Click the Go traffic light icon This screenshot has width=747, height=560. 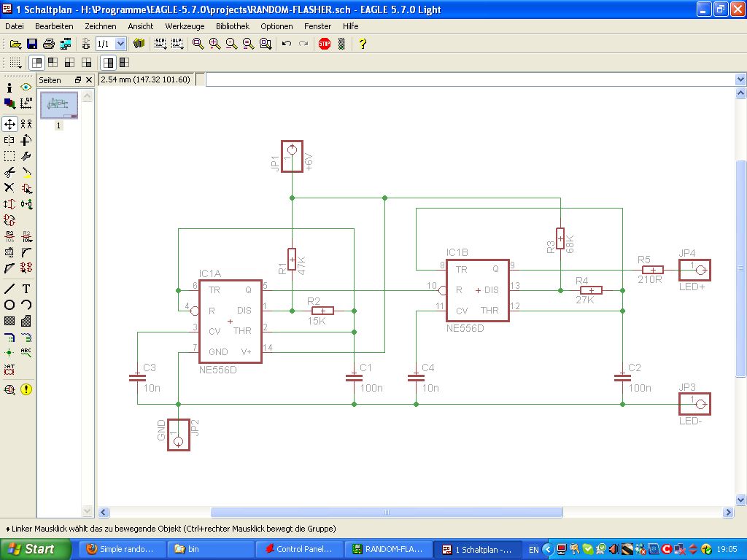click(x=341, y=44)
